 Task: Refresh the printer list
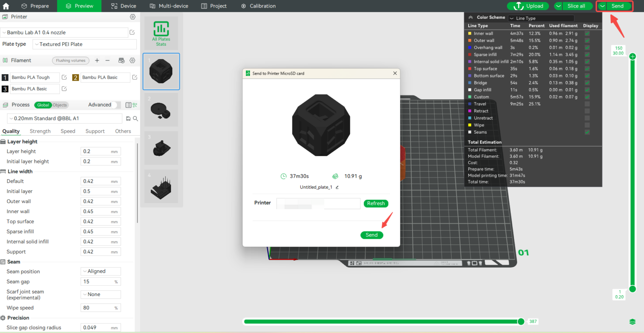point(376,203)
